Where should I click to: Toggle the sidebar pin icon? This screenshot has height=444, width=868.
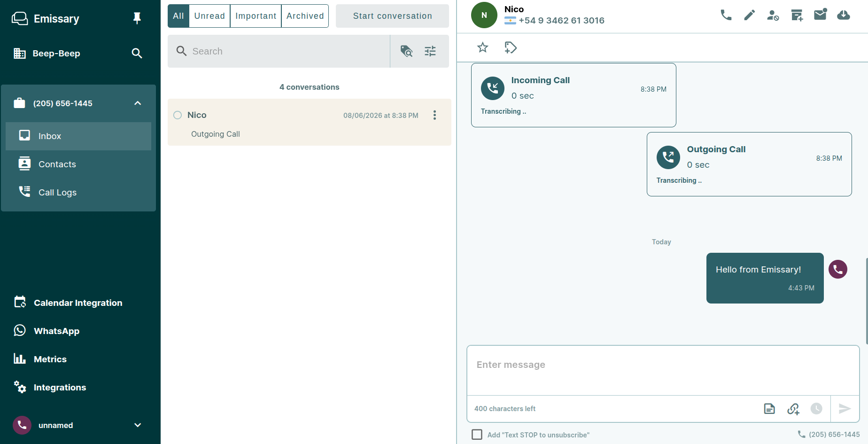pos(137,18)
